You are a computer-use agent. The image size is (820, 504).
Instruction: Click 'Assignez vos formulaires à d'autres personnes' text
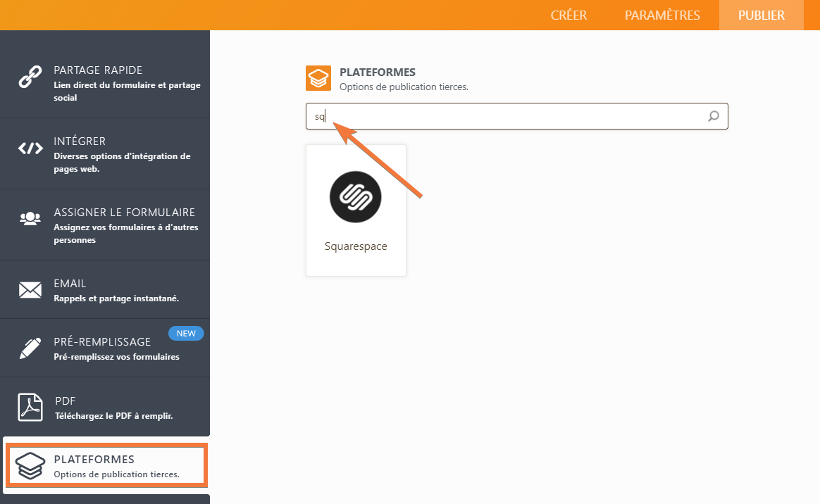pyautogui.click(x=126, y=234)
